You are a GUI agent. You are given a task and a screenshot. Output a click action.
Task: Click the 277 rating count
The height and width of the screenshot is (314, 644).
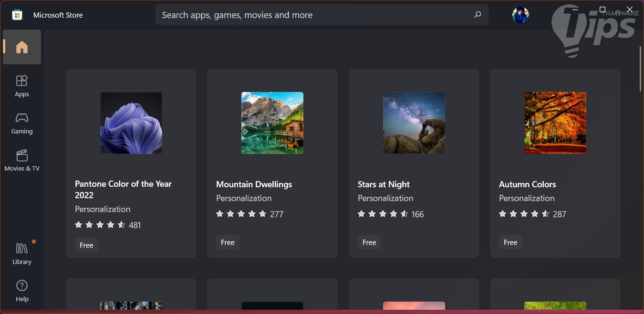point(277,214)
